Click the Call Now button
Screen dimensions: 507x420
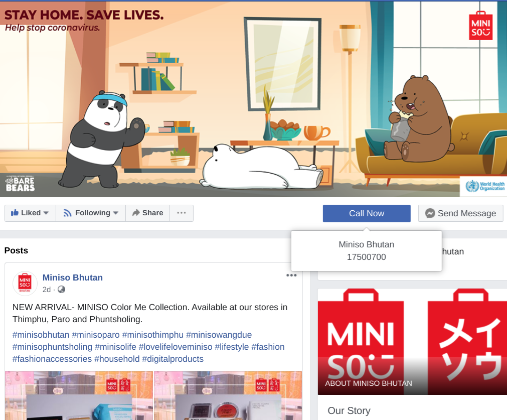pyautogui.click(x=367, y=213)
